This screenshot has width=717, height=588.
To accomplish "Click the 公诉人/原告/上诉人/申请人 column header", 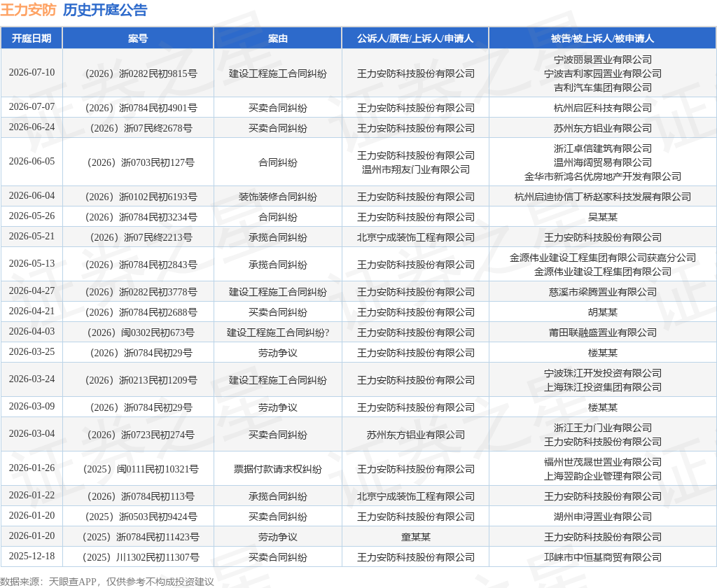I will [x=415, y=38].
